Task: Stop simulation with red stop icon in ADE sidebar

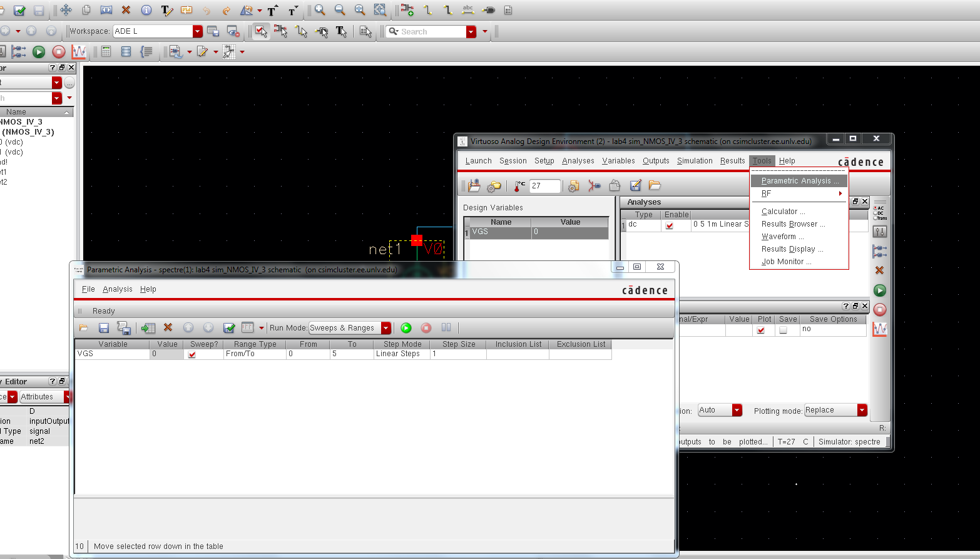Action: coord(880,309)
